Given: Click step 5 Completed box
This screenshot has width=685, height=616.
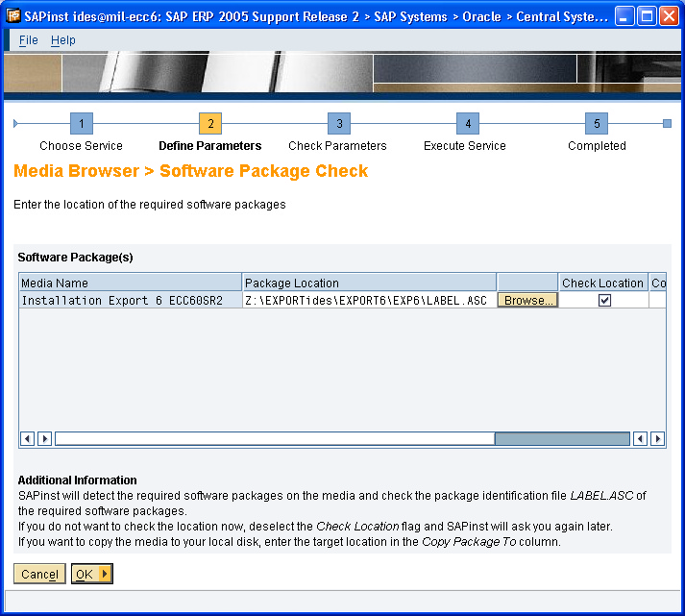Looking at the screenshot, I should pyautogui.click(x=597, y=124).
